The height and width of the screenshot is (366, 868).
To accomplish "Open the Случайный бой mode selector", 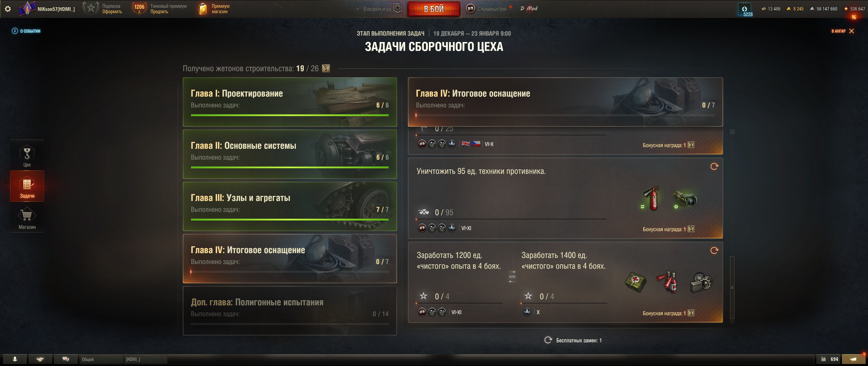I will coord(486,9).
